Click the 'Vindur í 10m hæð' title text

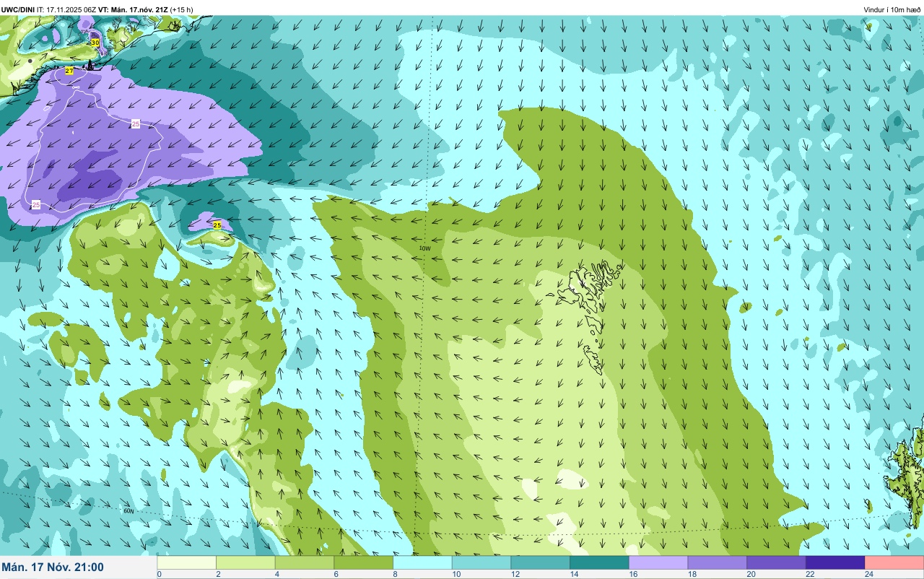pos(892,9)
